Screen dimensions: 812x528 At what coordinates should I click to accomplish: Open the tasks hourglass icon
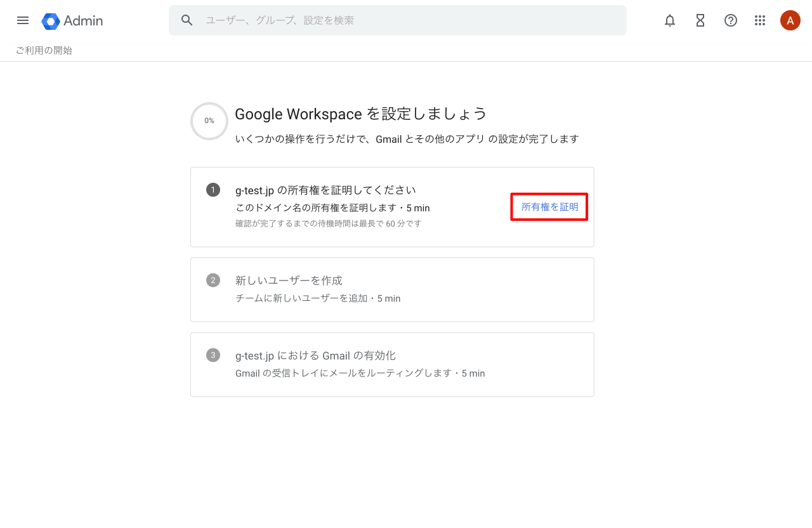tap(700, 20)
